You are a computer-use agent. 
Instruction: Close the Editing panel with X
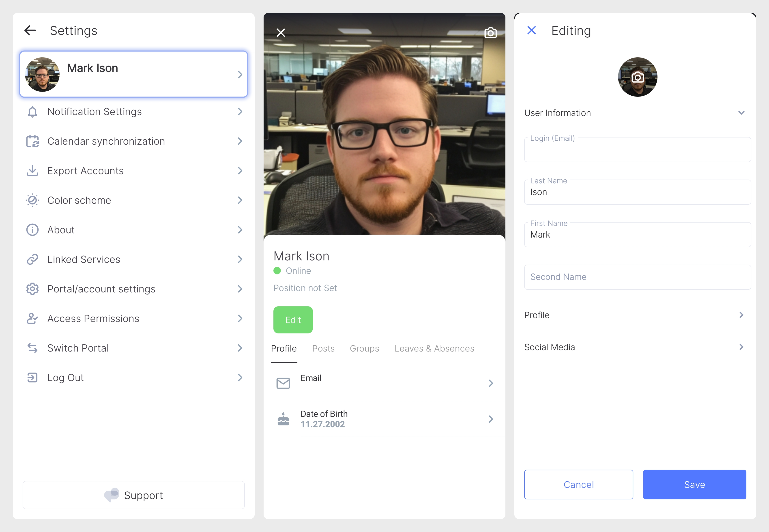click(x=532, y=30)
